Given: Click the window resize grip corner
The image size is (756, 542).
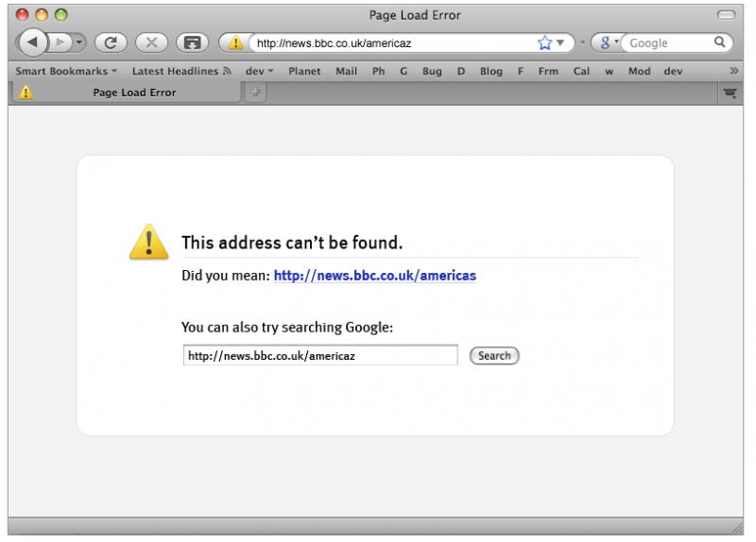Looking at the screenshot, I should coord(737,528).
